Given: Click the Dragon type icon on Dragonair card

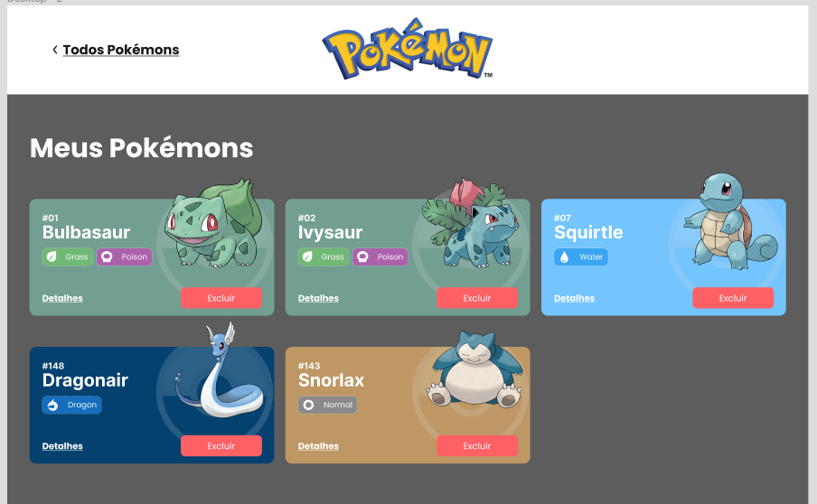Looking at the screenshot, I should (52, 405).
